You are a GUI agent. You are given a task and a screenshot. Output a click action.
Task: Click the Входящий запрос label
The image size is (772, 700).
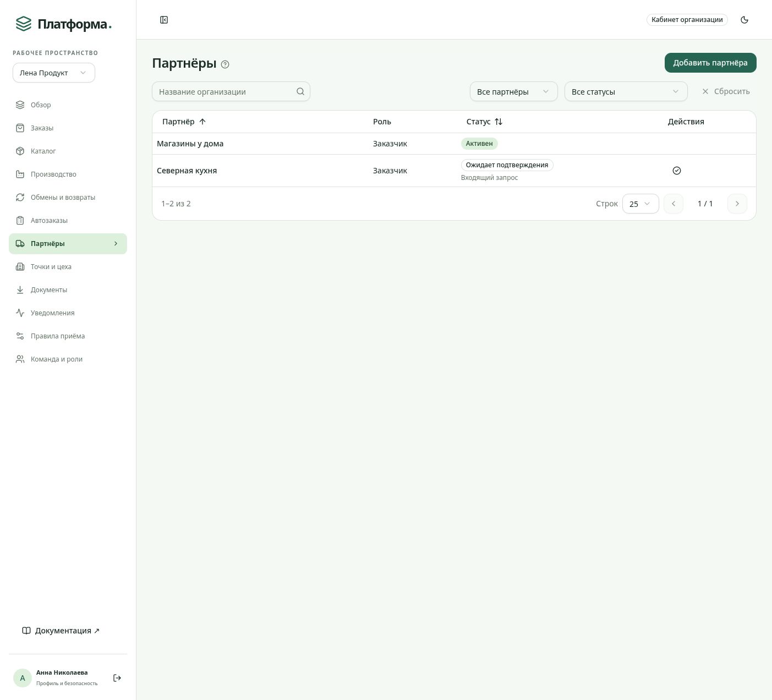[489, 178]
